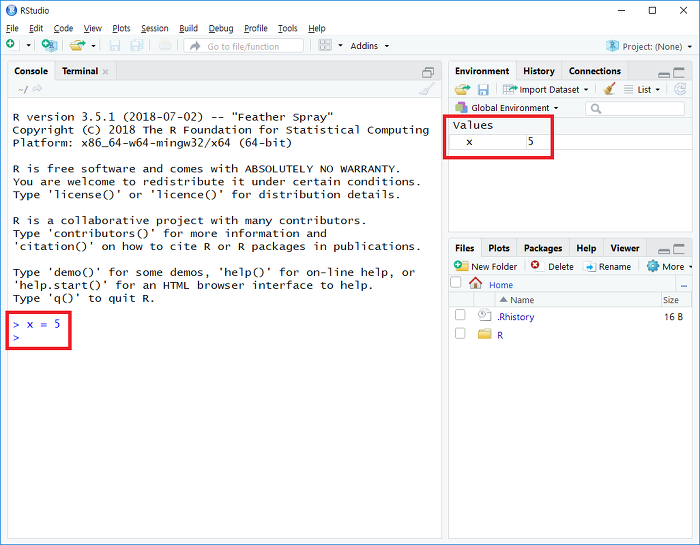Screen dimensions: 700x545
Task: Click the Rename button in Files
Action: coord(608,266)
